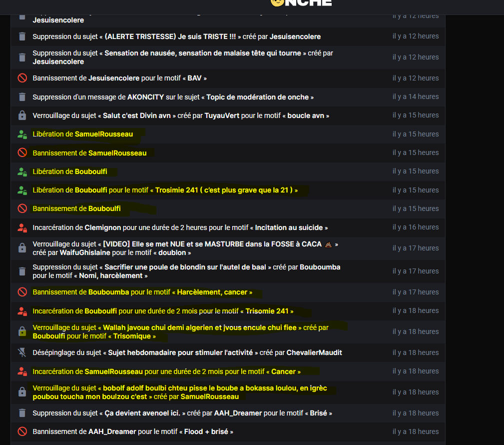Click padlock icon for FOSSE à CACA doublon entry
The width and height of the screenshot is (504, 445).
click(x=22, y=248)
